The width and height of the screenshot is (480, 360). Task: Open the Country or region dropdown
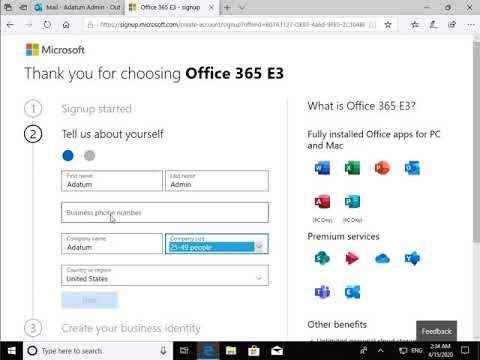[165, 275]
